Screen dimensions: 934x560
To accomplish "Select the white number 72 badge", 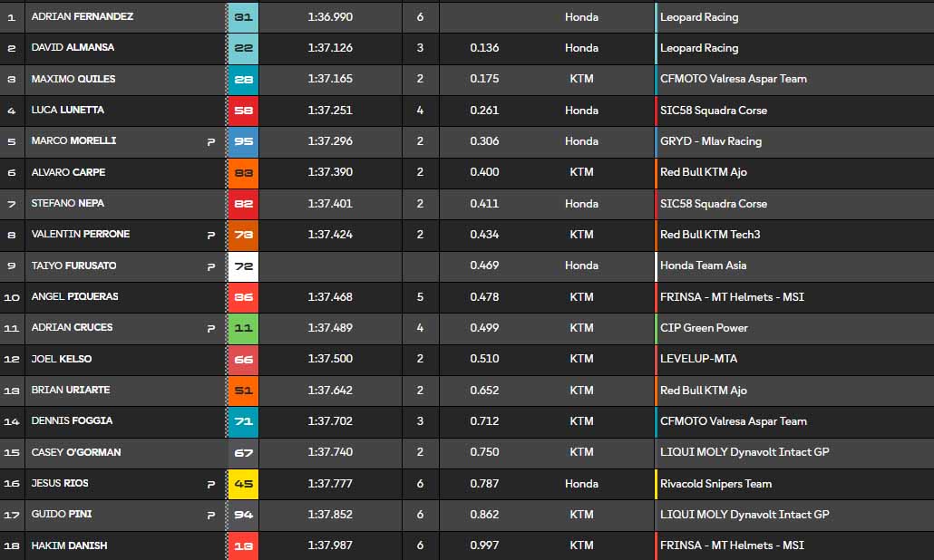I will pyautogui.click(x=243, y=266).
